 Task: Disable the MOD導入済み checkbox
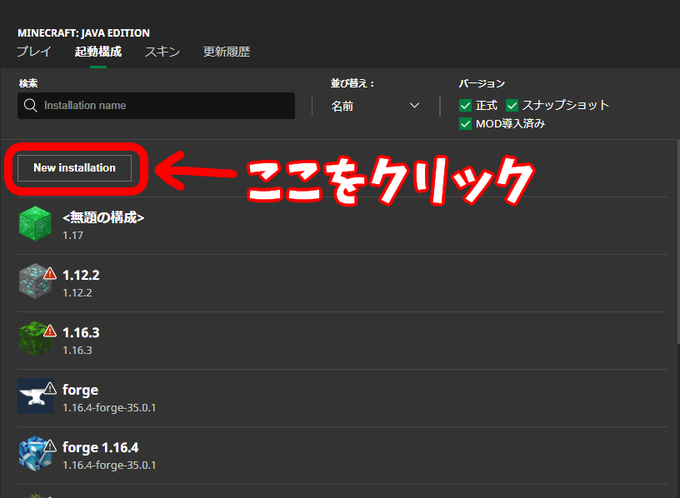coord(465,124)
